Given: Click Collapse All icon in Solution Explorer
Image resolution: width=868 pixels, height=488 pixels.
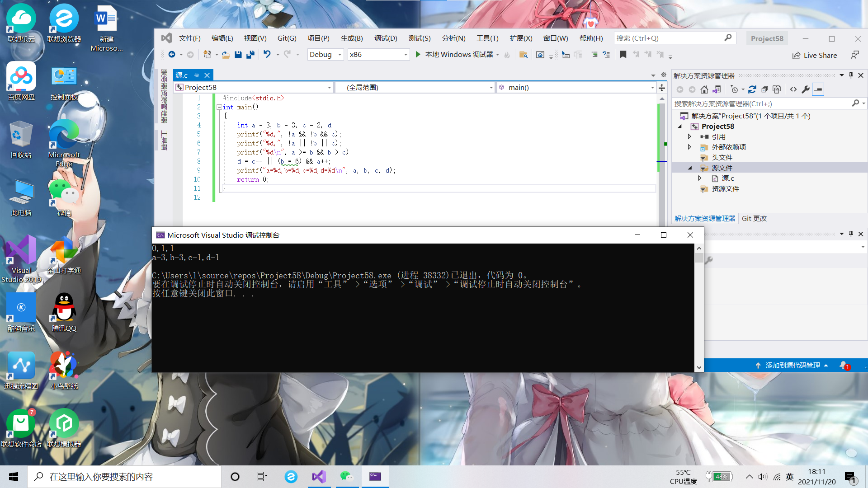Looking at the screenshot, I should point(764,89).
